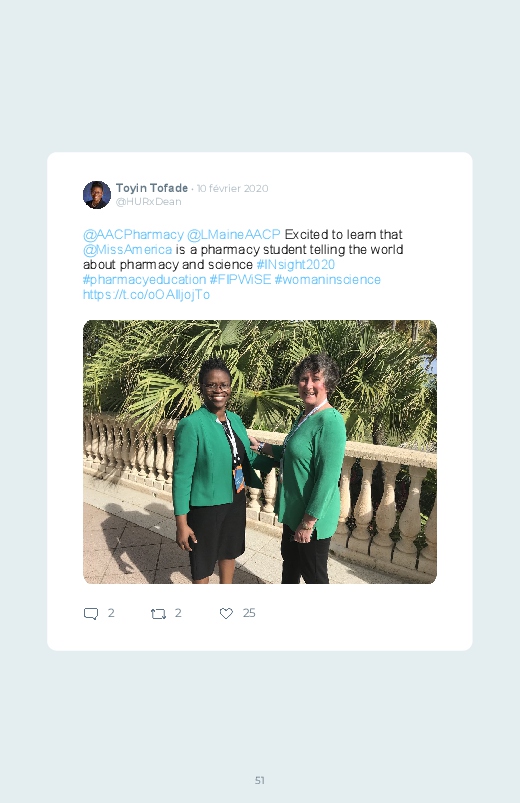Image resolution: width=520 pixels, height=803 pixels.
Task: Open the @LMaineAACP mention
Action: 234,235
